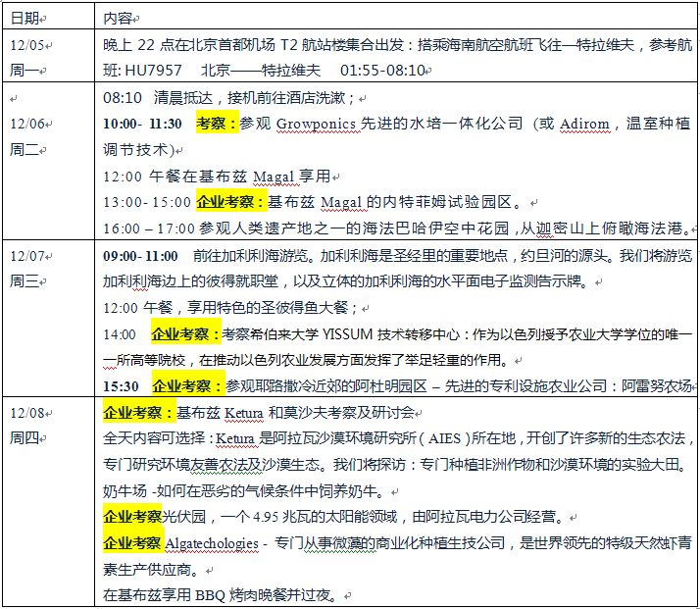Click the word Algatechologies

pos(213,543)
